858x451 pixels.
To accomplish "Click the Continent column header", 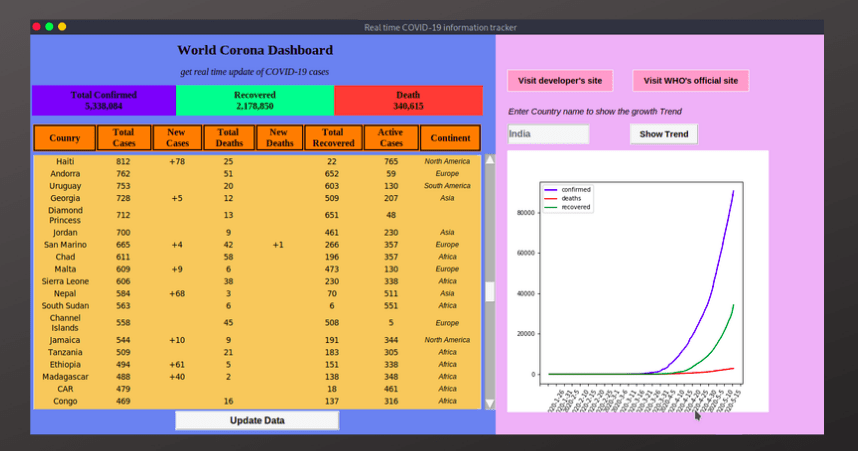I will (450, 138).
